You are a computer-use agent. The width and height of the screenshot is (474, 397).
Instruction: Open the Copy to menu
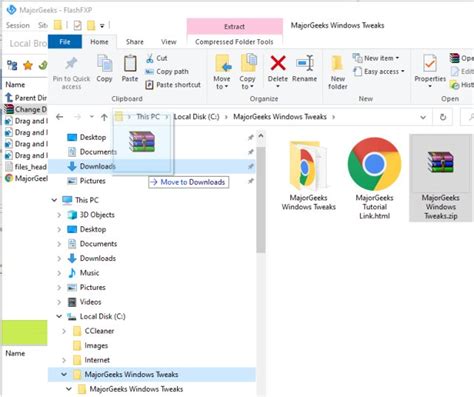pos(247,72)
